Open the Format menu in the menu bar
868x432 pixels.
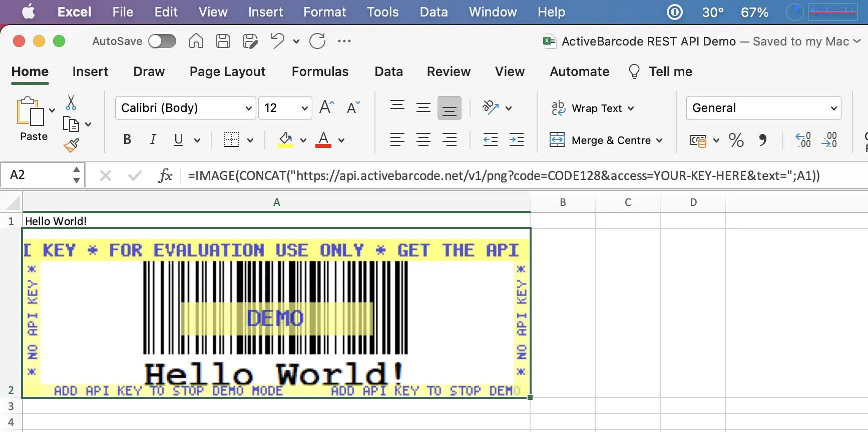pos(324,12)
